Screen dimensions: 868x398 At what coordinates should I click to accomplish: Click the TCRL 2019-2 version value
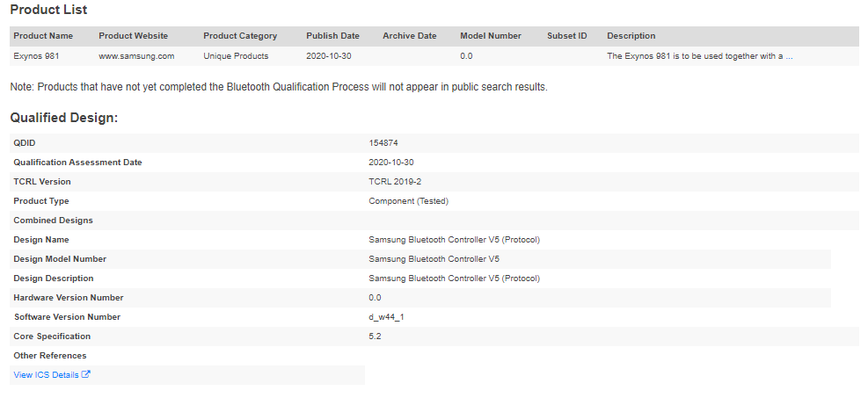tap(395, 181)
